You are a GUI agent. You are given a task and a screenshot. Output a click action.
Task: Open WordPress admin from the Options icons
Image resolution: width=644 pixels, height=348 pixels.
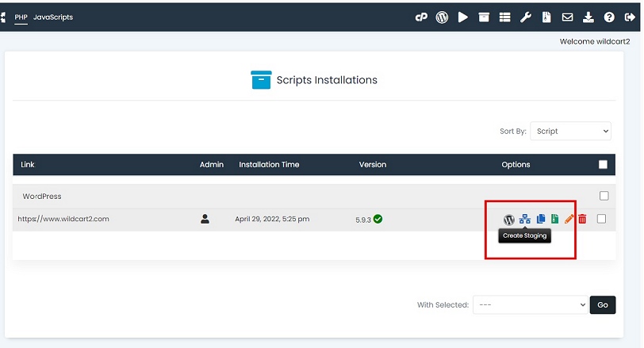[509, 220]
